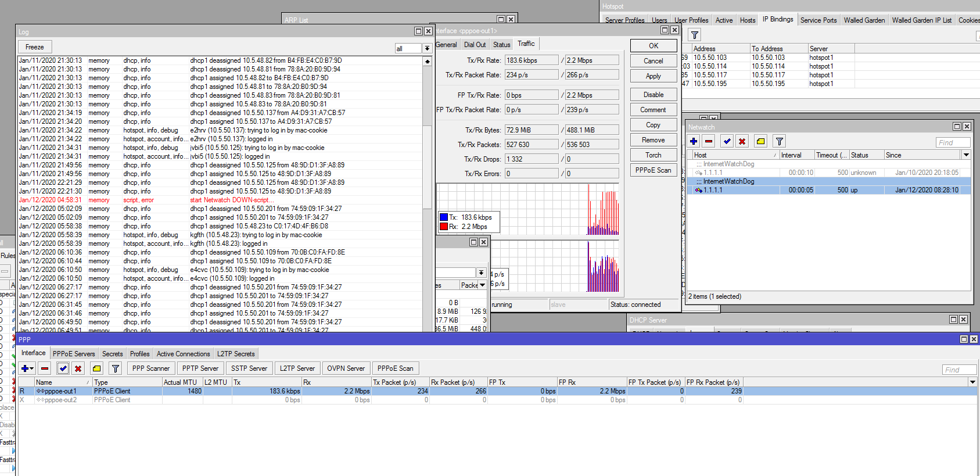Open column selector dropdown in PPP table

click(x=972, y=382)
